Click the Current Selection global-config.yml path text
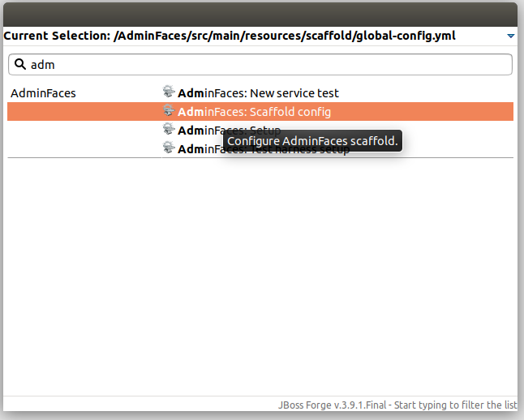Image resolution: width=524 pixels, height=420 pixels. (x=230, y=36)
